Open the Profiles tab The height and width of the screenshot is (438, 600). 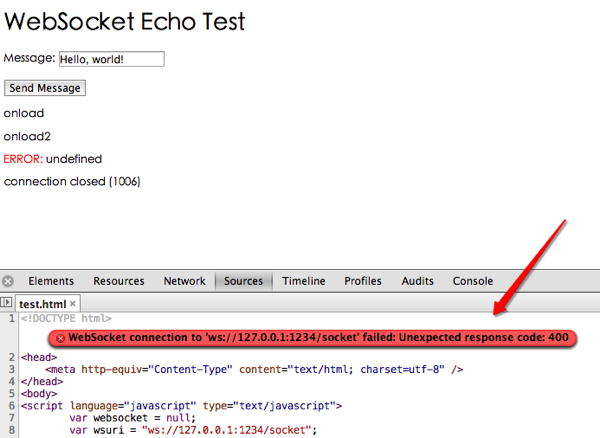pos(363,281)
